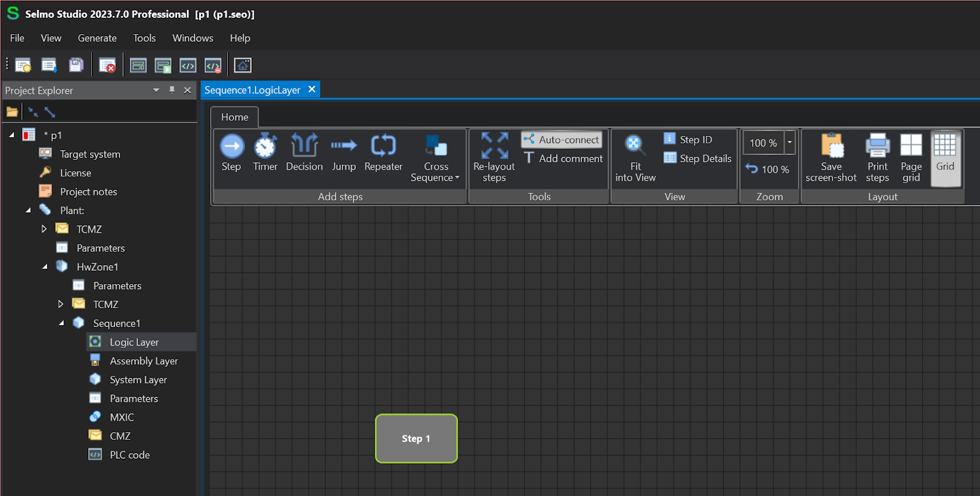Click the generate window with green arrow icon
This screenshot has width=980, height=496.
[x=163, y=65]
